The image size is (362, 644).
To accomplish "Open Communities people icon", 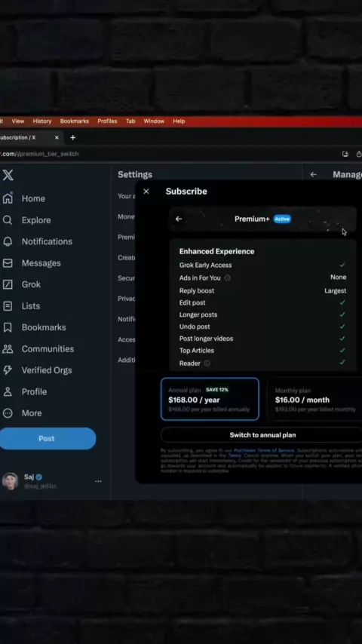I will [x=8, y=348].
